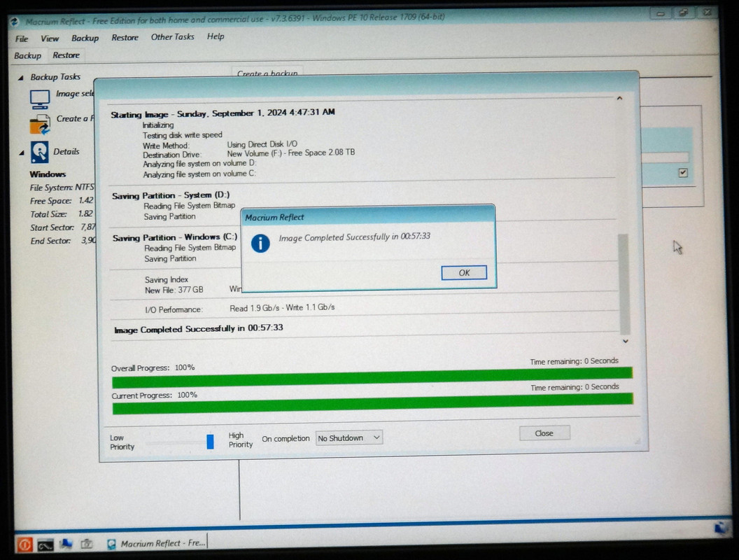The image size is (739, 560).
Task: Click bold 'Image Completed Successfully' log line
Action: tap(199, 328)
